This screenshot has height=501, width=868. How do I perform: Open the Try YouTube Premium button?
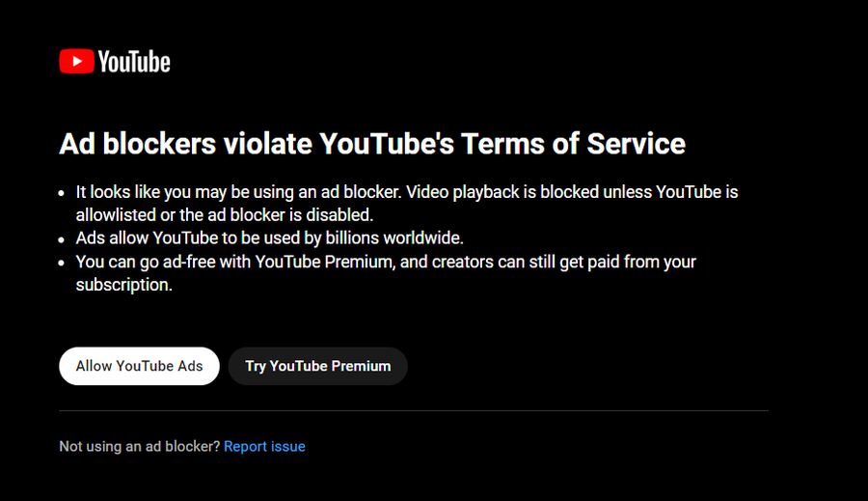pos(317,366)
